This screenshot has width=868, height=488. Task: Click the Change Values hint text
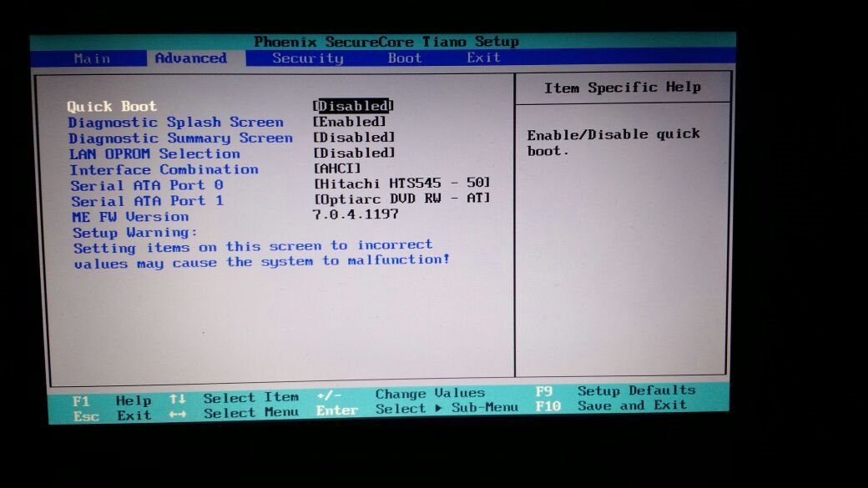point(430,394)
